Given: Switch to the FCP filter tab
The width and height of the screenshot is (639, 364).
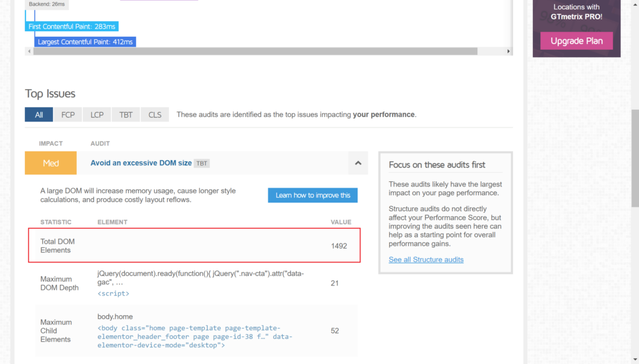Looking at the screenshot, I should 67,114.
